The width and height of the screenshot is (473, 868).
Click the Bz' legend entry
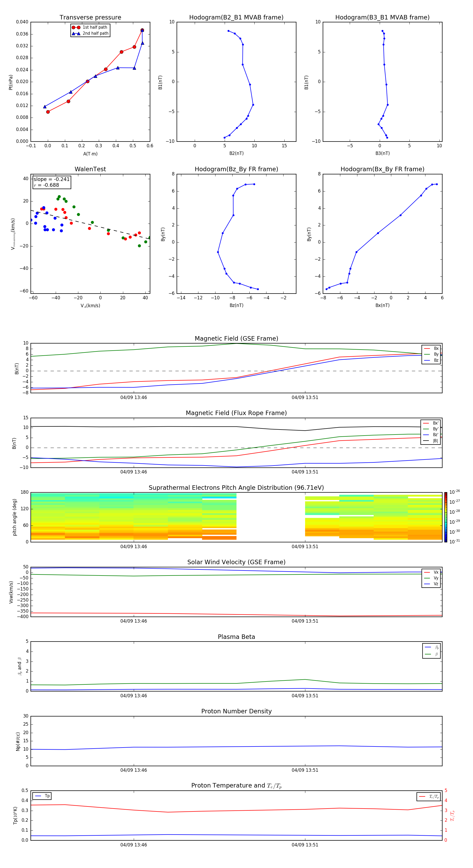[x=431, y=435]
